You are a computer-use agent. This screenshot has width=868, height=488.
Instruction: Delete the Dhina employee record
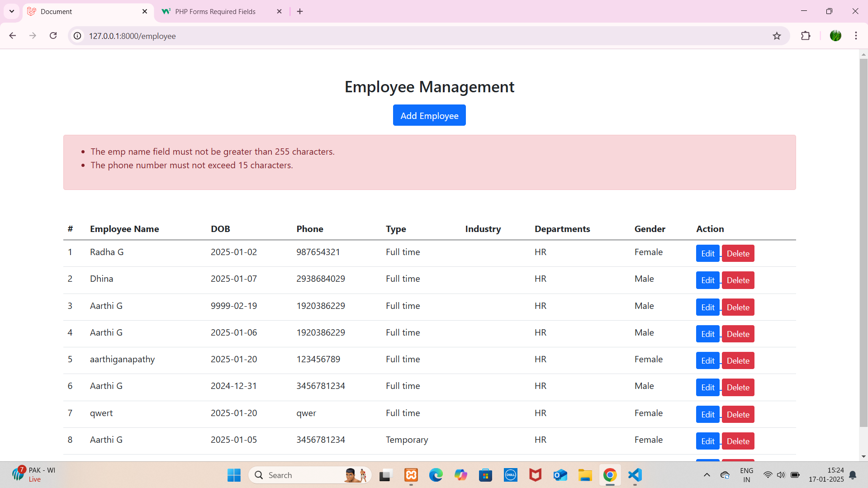click(738, 280)
